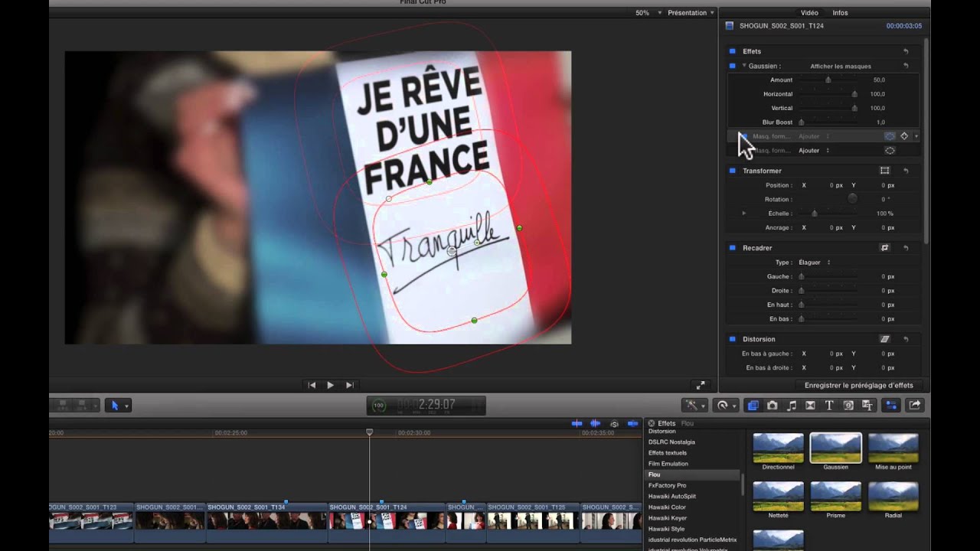Image resolution: width=980 pixels, height=551 pixels.
Task: Reset the Gaussien effect parameters
Action: [906, 66]
